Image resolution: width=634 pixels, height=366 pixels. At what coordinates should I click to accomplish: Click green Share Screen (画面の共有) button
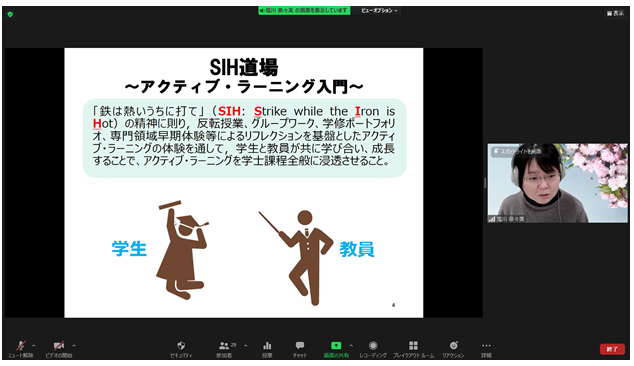pyautogui.click(x=336, y=349)
